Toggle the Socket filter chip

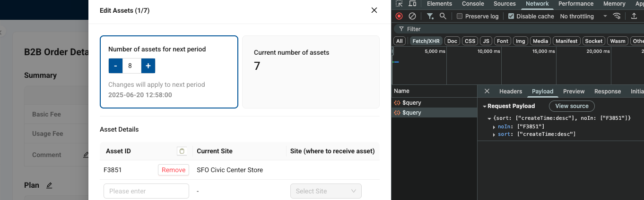(593, 41)
